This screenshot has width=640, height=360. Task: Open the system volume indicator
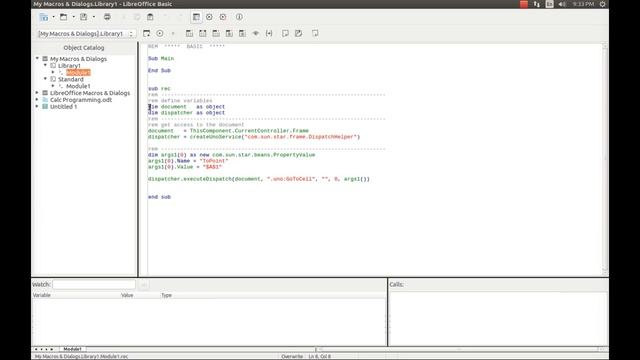click(562, 4)
